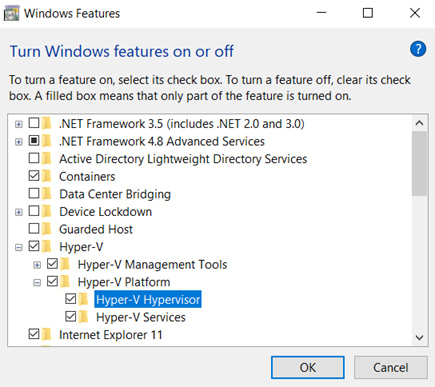Select the Hyper-V Platform label
This screenshot has height=387, width=435.
pos(124,282)
